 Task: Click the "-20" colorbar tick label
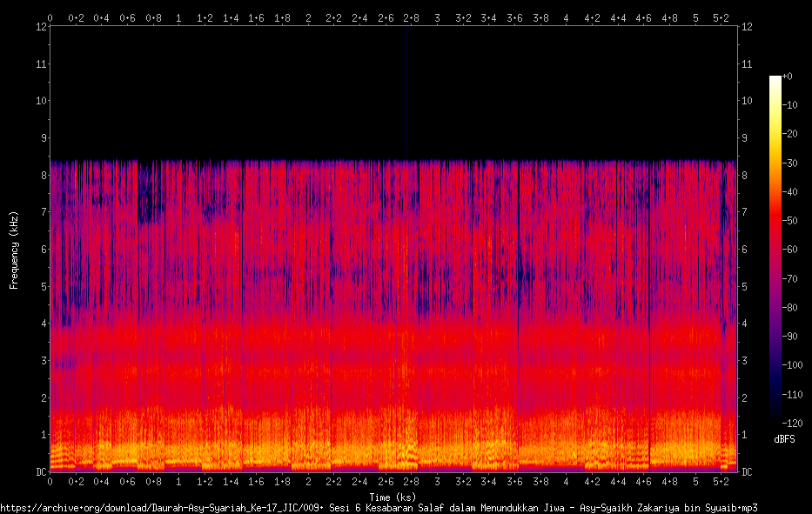tap(789, 134)
